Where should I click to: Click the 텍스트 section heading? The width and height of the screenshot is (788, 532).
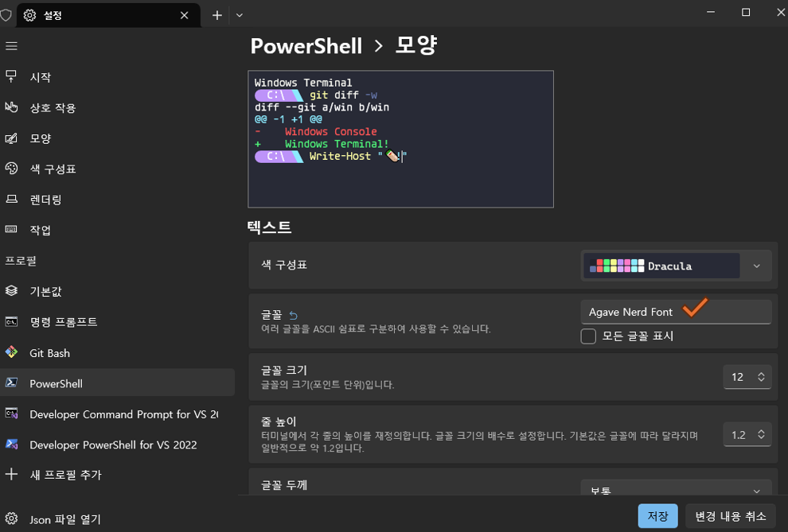[x=269, y=227]
